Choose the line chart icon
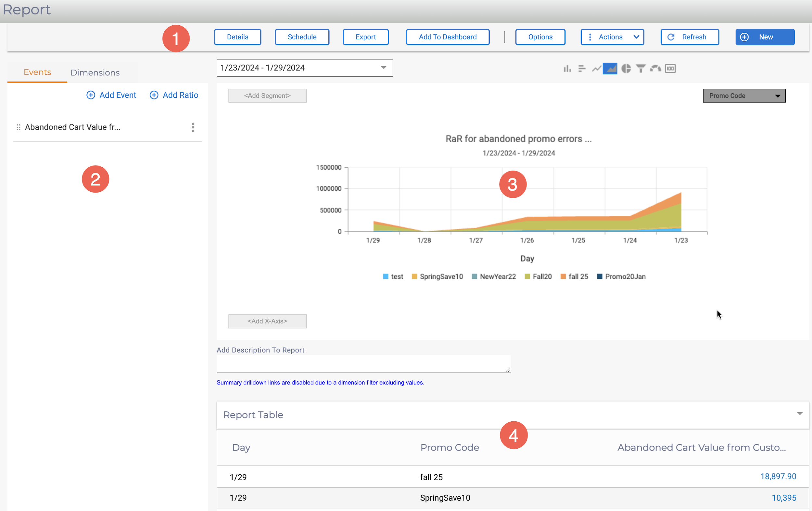The height and width of the screenshot is (511, 812). (x=596, y=69)
